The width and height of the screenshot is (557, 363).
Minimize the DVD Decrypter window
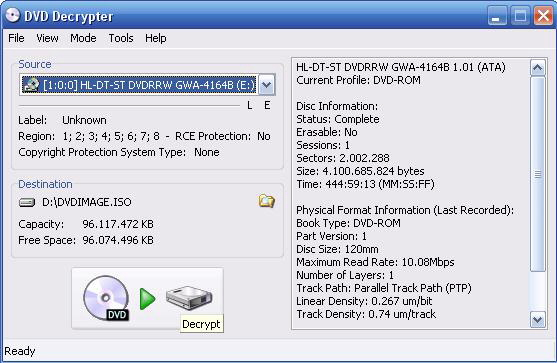[496, 16]
